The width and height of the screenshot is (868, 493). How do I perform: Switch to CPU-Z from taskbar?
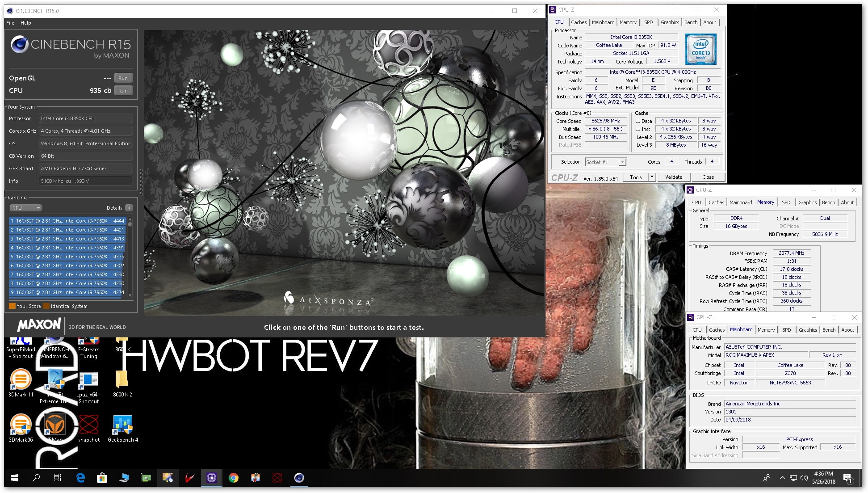click(211, 478)
